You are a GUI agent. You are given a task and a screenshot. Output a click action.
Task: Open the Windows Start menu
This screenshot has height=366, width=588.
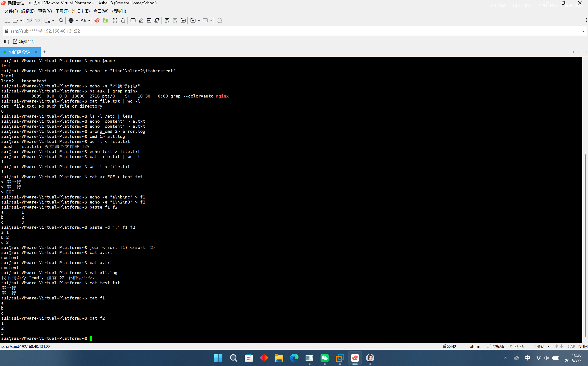click(x=218, y=358)
